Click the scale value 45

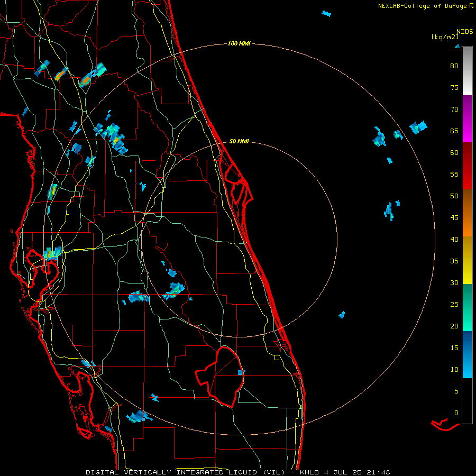pyautogui.click(x=454, y=218)
